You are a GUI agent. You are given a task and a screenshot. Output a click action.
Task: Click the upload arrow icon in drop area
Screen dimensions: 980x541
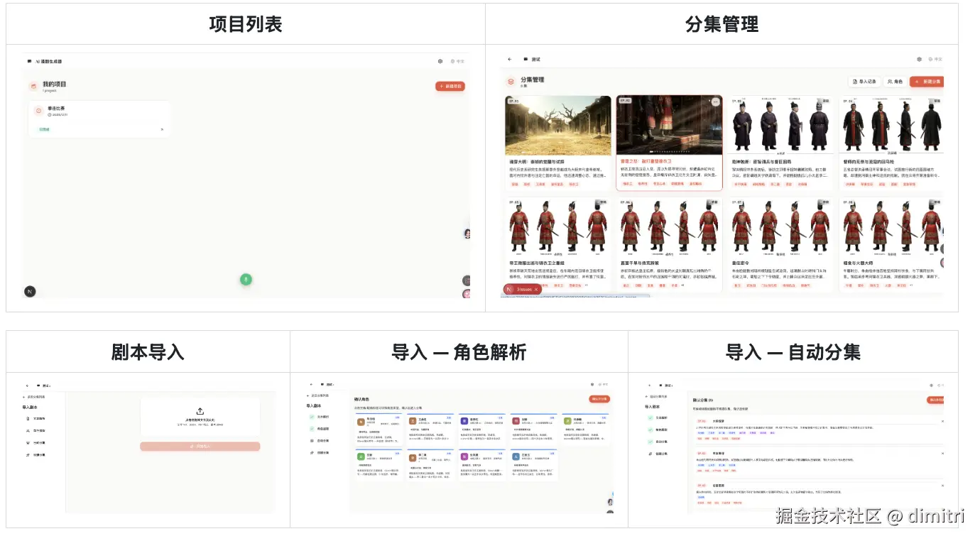(200, 411)
